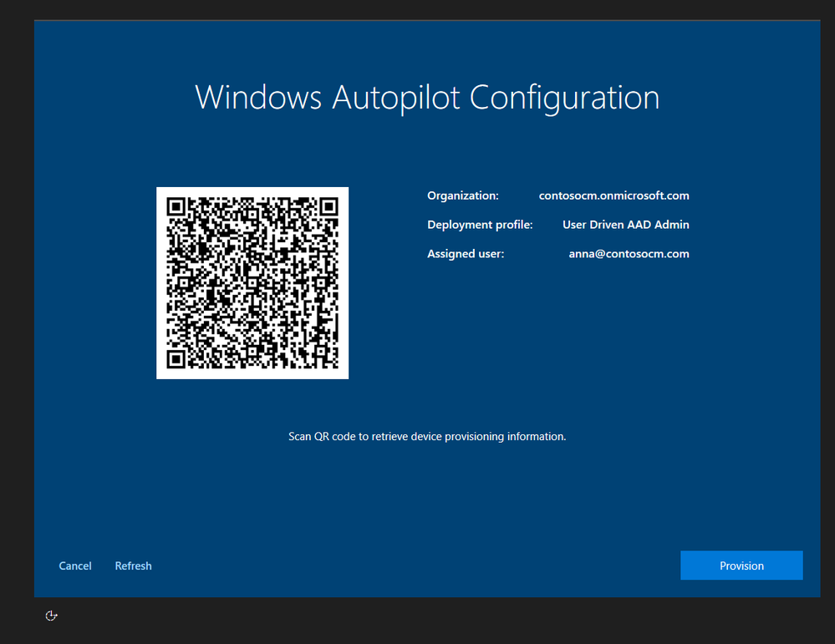Click the Assigned user label
The width and height of the screenshot is (835, 644).
click(466, 254)
